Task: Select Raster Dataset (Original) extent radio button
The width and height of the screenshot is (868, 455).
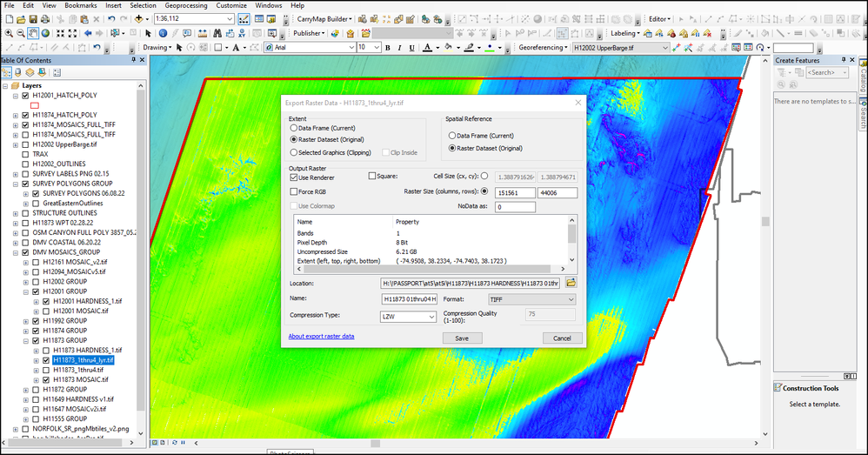Action: [293, 139]
